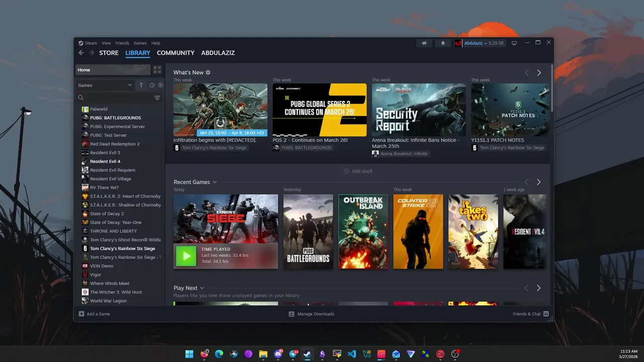Click the Add a Game plus icon
This screenshot has height=362, width=644.
(82, 314)
